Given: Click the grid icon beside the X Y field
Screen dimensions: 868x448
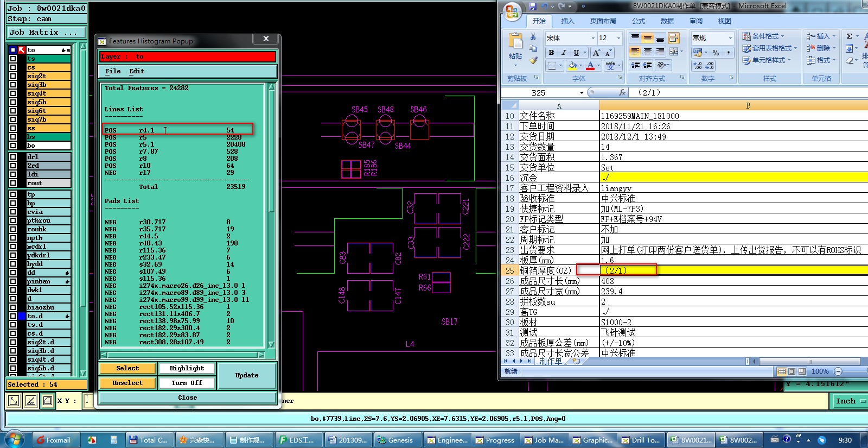Looking at the screenshot, I should pos(48,401).
